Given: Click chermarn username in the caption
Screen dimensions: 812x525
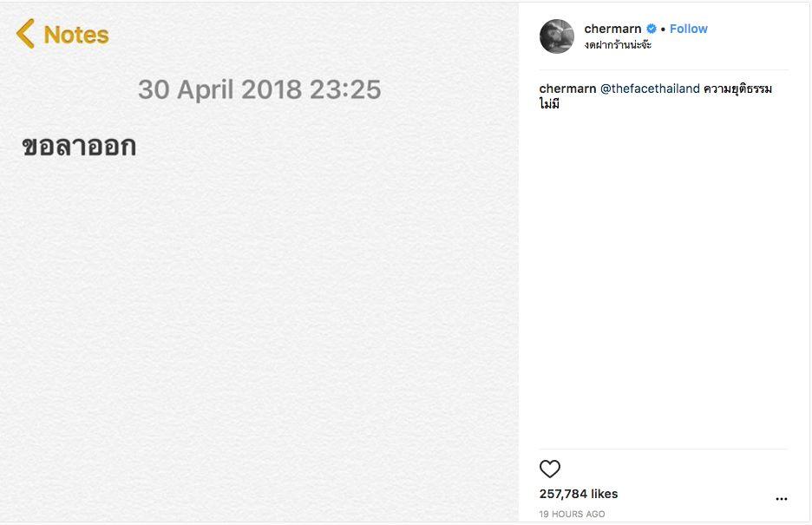Looking at the screenshot, I should [567, 89].
